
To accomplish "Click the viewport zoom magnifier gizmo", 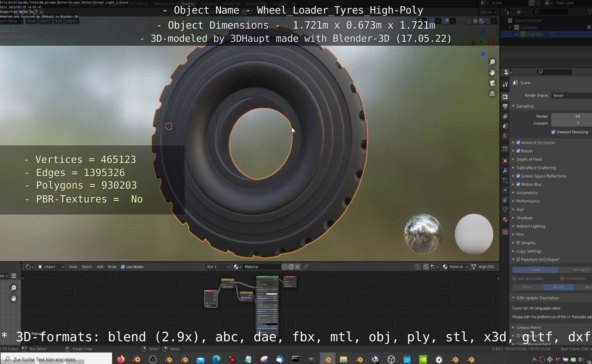I will tap(492, 62).
